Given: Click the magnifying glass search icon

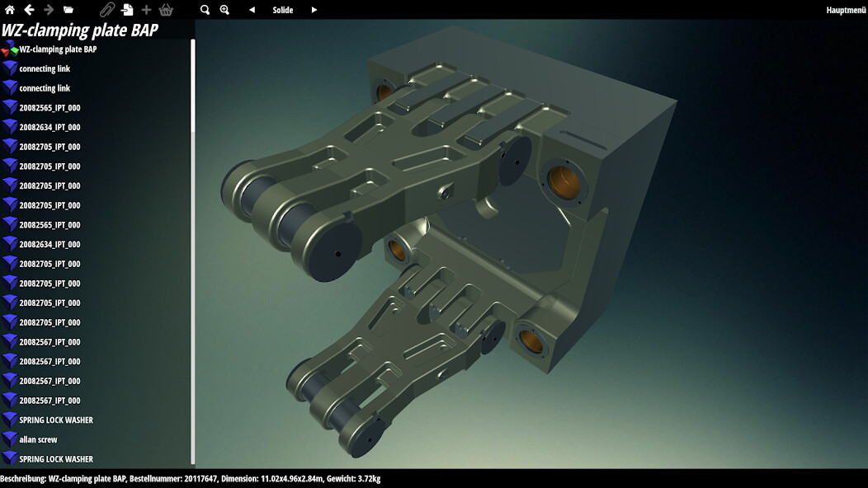Looking at the screenshot, I should (x=205, y=10).
